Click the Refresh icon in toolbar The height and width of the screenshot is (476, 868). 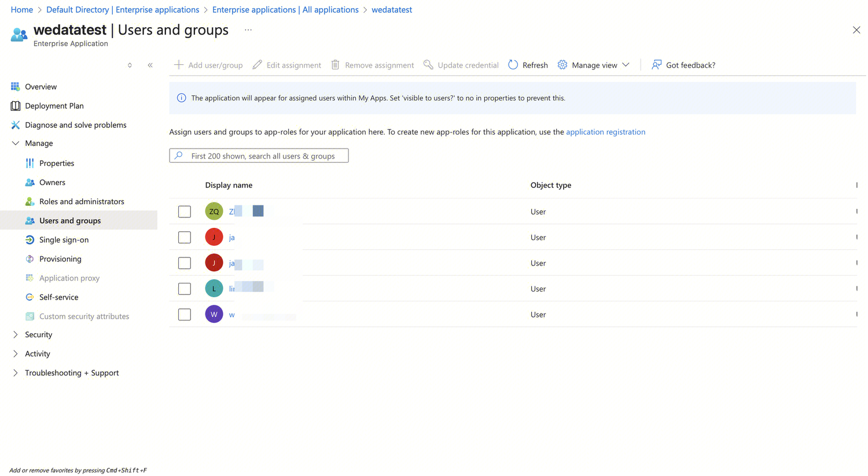(x=513, y=65)
